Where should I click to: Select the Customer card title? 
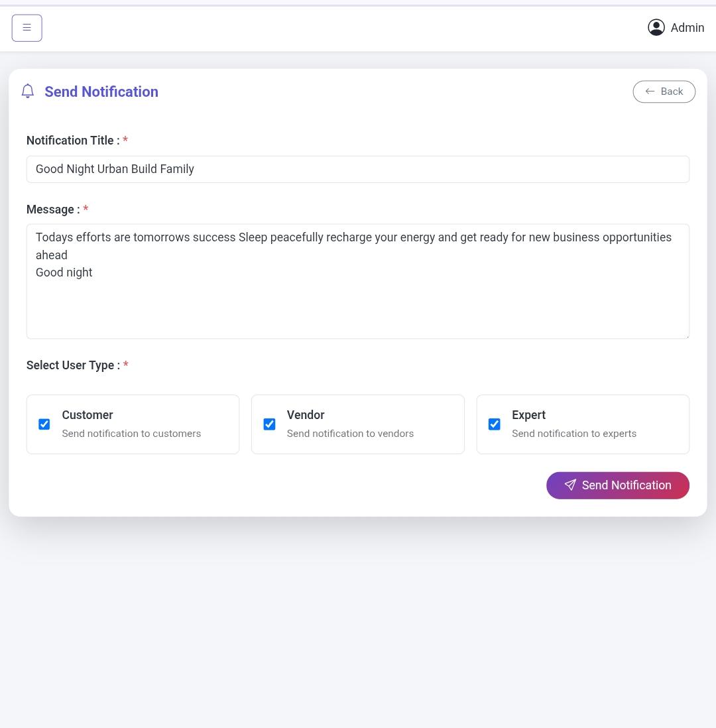pyautogui.click(x=88, y=414)
